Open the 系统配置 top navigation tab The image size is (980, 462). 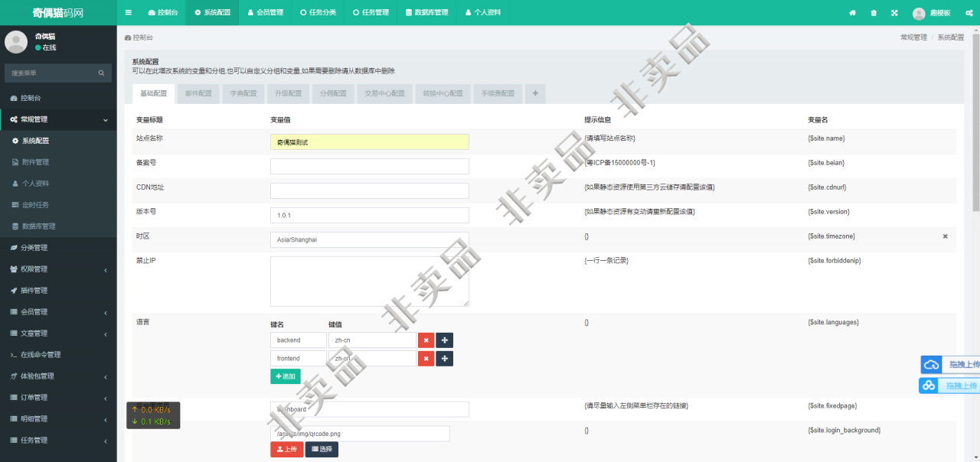click(x=212, y=13)
